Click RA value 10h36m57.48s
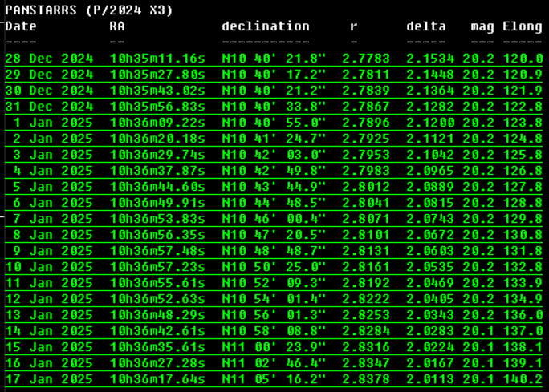Viewport: 549px width, 392px height. 157,251
